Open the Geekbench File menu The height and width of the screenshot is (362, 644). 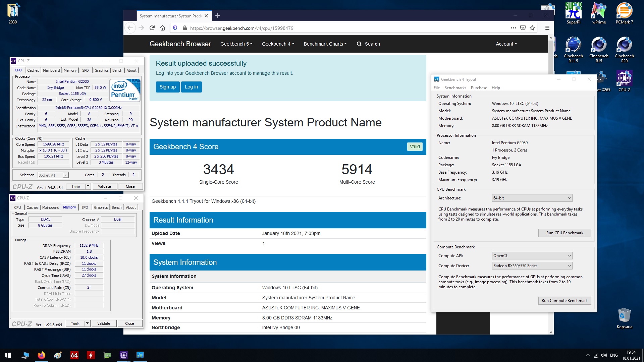[x=437, y=88]
